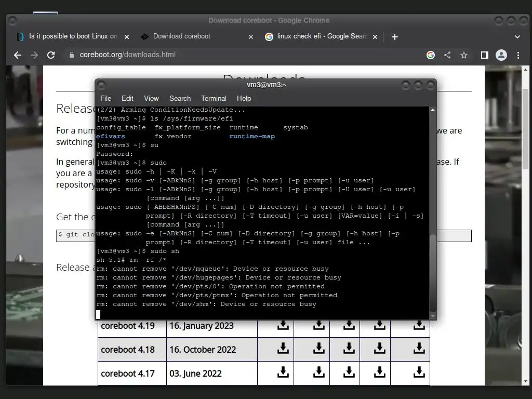The image size is (532, 399).
Task: Click the first download icon for coreboot 4.19
Action: point(283,325)
